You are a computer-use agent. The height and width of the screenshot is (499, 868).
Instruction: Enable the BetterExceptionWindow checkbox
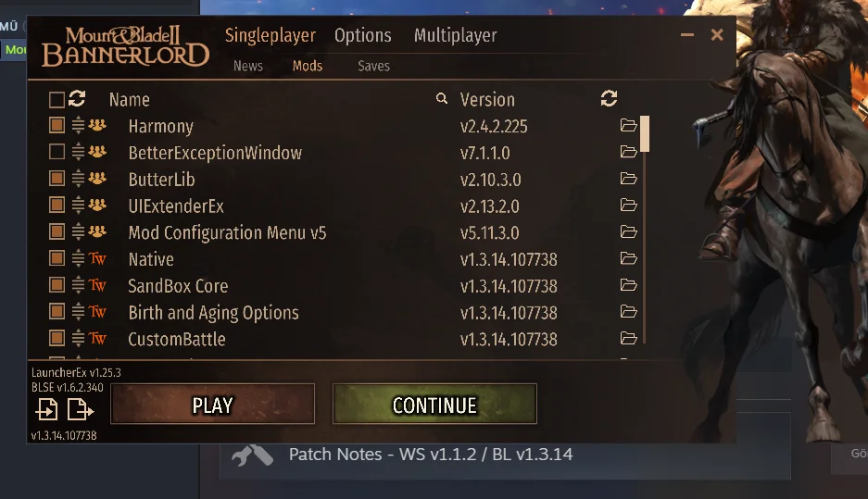(x=57, y=152)
